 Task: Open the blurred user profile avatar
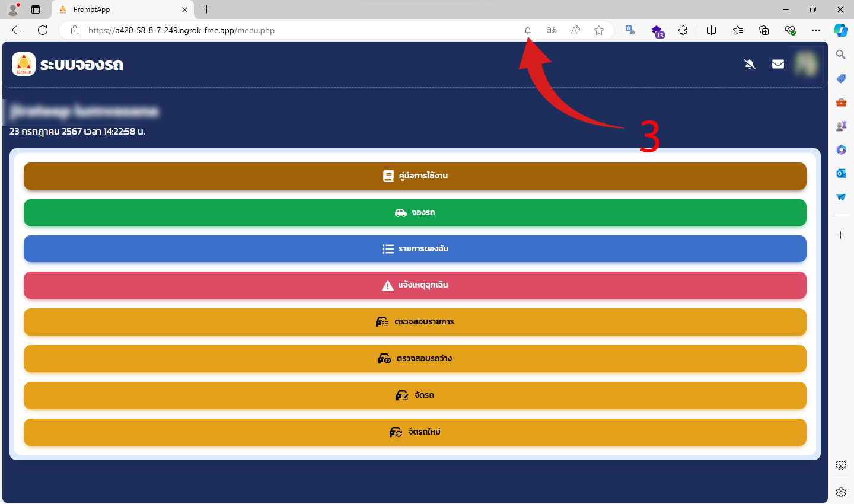tap(806, 64)
